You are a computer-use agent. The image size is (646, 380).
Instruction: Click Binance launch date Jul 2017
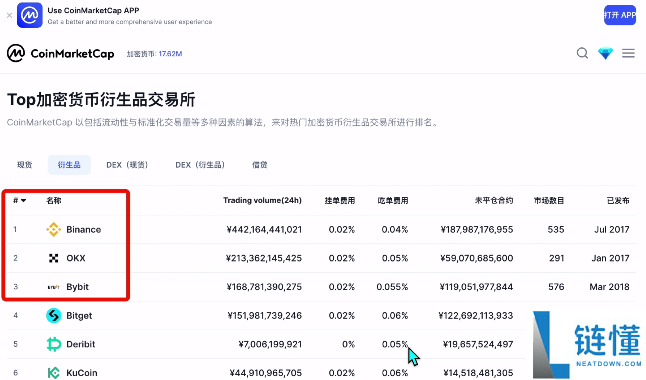612,230
